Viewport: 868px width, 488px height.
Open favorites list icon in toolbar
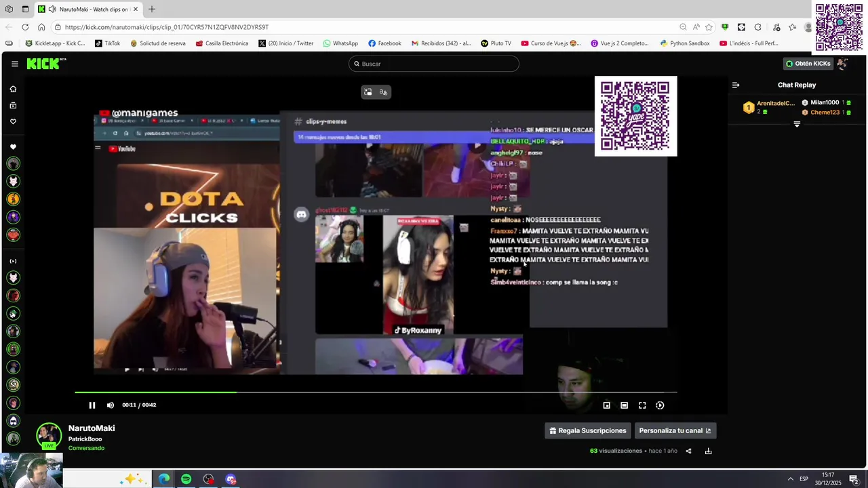[x=792, y=27]
